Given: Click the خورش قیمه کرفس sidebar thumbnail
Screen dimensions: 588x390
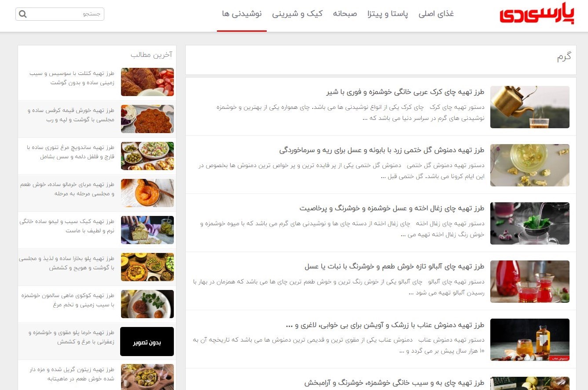Looking at the screenshot, I should click(147, 119).
